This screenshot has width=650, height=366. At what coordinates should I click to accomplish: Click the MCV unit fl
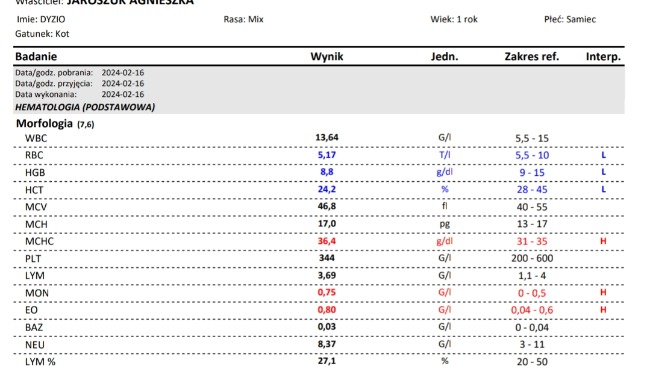444,206
